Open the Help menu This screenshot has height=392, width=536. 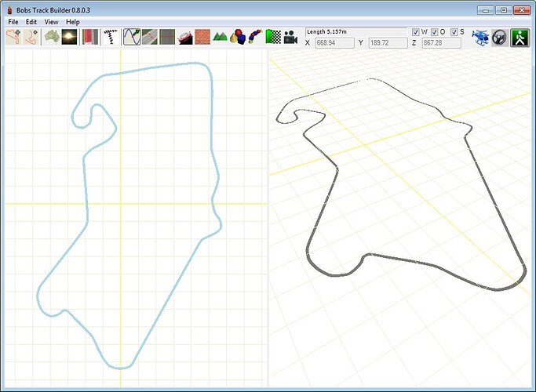tap(73, 22)
